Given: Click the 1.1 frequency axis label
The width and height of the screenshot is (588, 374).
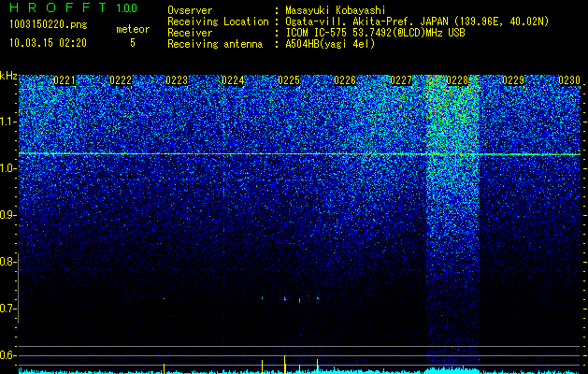Looking at the screenshot, I should pos(7,122).
